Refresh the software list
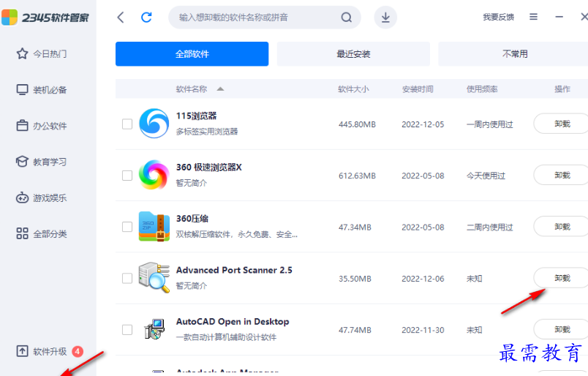588x376 pixels. [x=146, y=18]
